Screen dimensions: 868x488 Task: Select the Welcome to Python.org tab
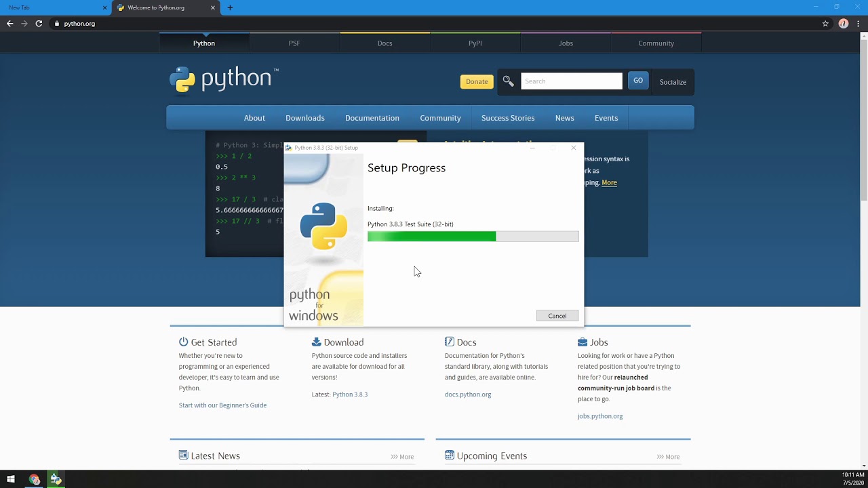(165, 7)
